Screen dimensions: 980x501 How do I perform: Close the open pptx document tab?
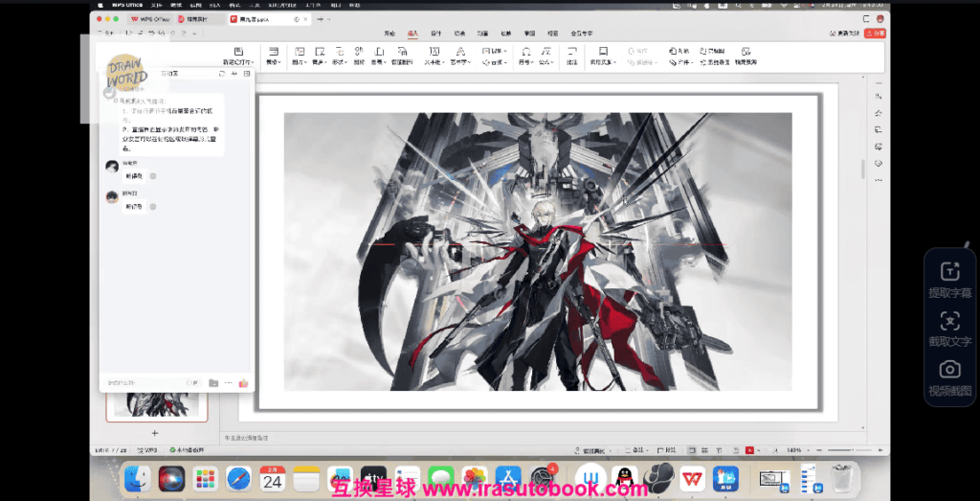pyautogui.click(x=305, y=19)
